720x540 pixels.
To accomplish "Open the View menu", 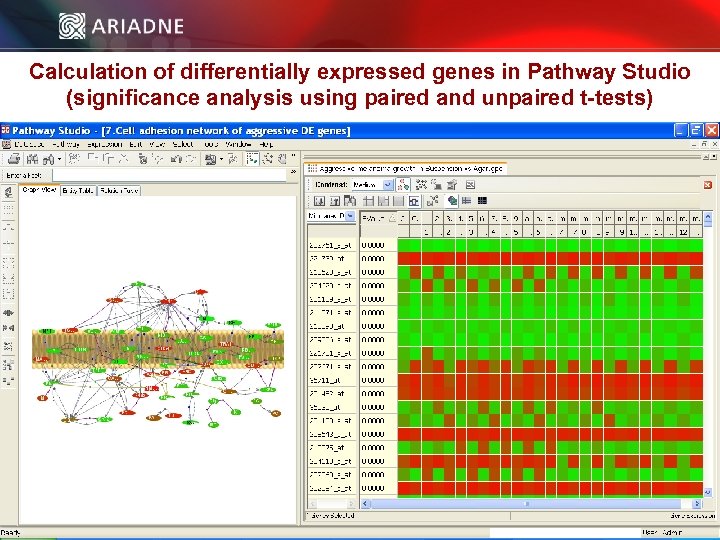I will [157, 144].
